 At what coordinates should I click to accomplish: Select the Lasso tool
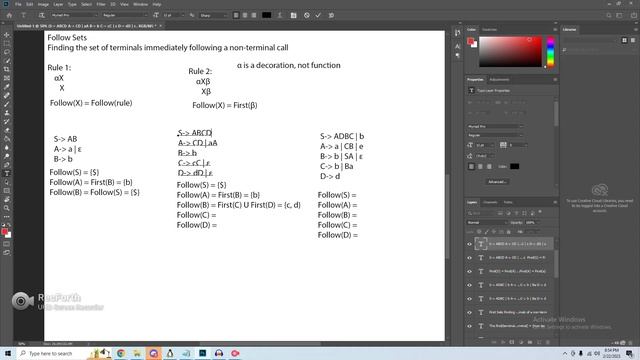click(x=7, y=52)
